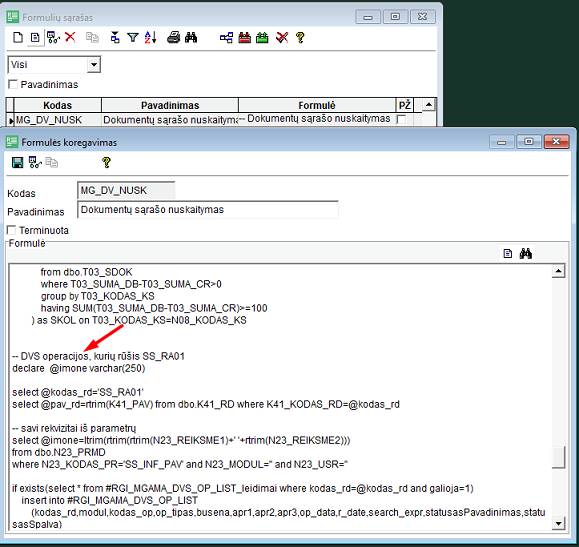Click the red X delete icon
The width and height of the screenshot is (579, 547).
click(x=70, y=37)
